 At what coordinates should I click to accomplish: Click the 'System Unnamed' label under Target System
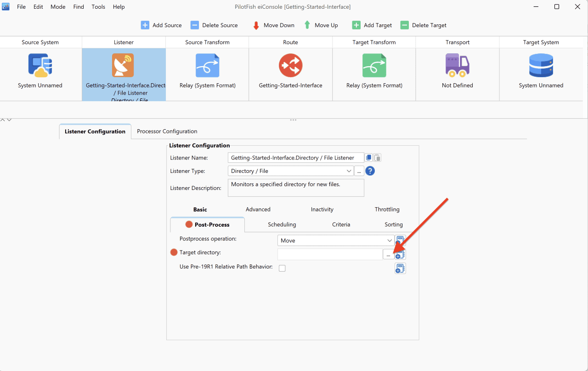click(541, 85)
